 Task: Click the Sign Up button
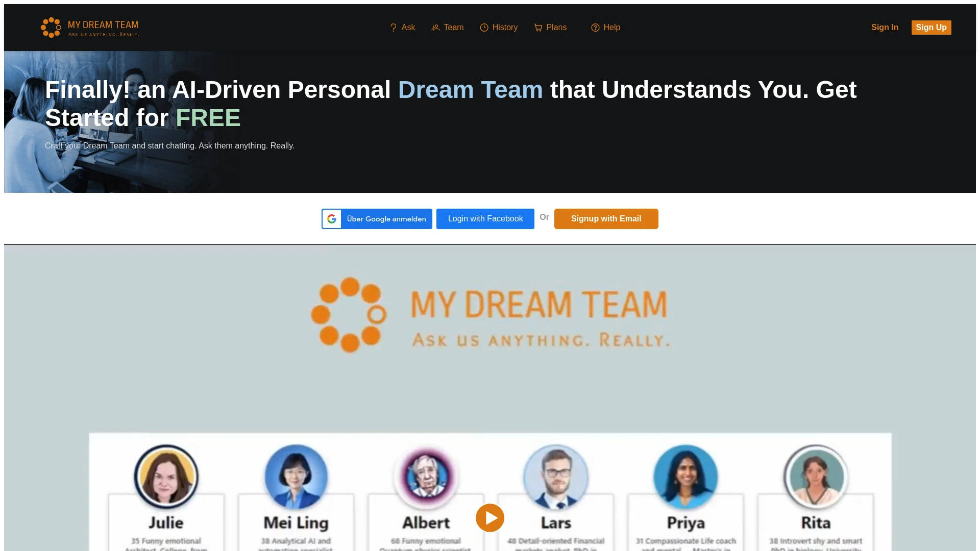click(x=931, y=28)
